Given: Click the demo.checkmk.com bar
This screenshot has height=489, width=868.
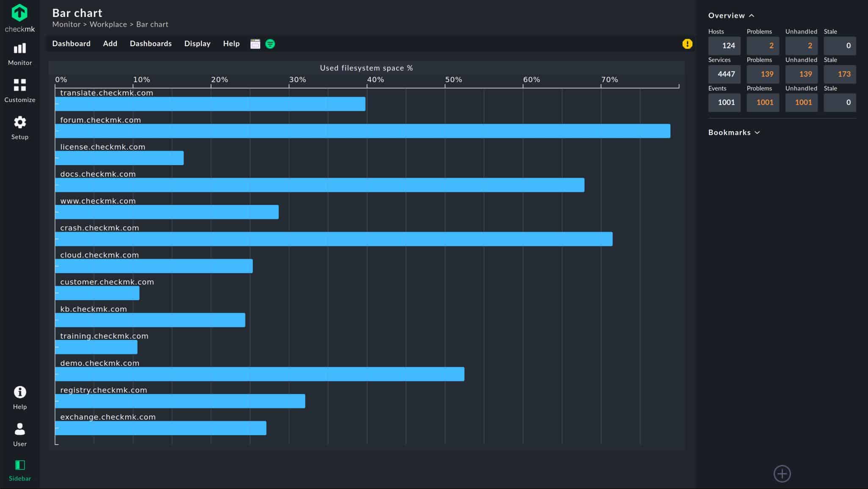Looking at the screenshot, I should pos(259,374).
